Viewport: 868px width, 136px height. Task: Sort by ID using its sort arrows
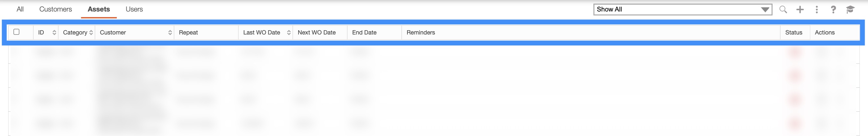tap(54, 33)
